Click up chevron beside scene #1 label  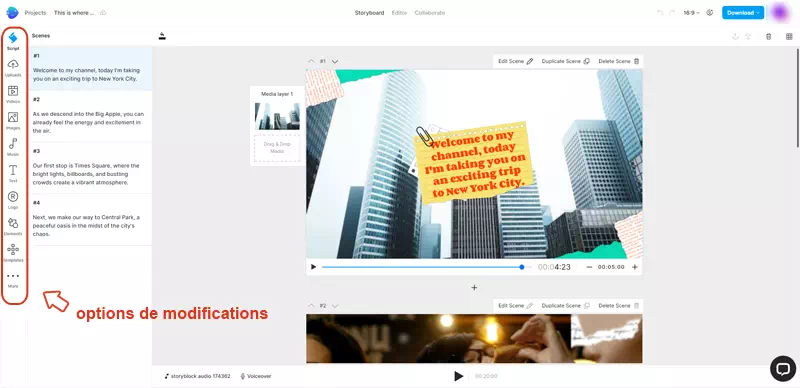tap(311, 61)
